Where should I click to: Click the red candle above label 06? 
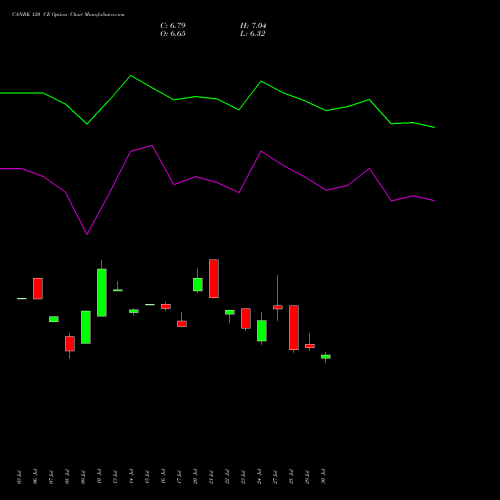tap(38, 288)
